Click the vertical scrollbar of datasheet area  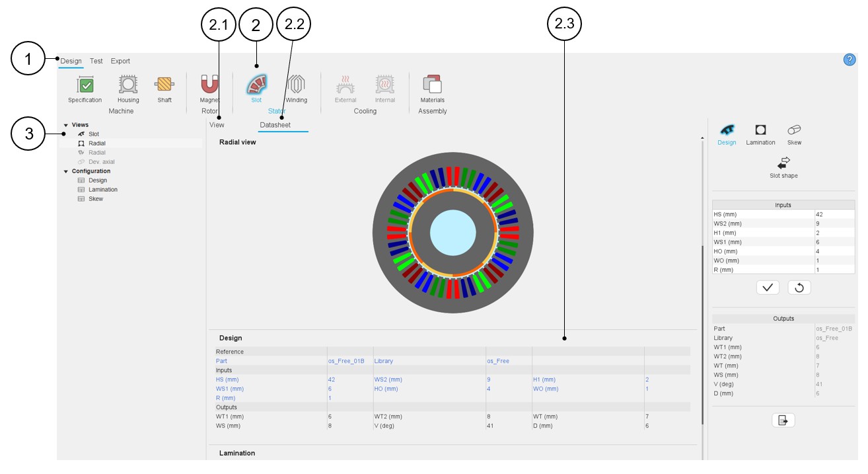pos(702,331)
